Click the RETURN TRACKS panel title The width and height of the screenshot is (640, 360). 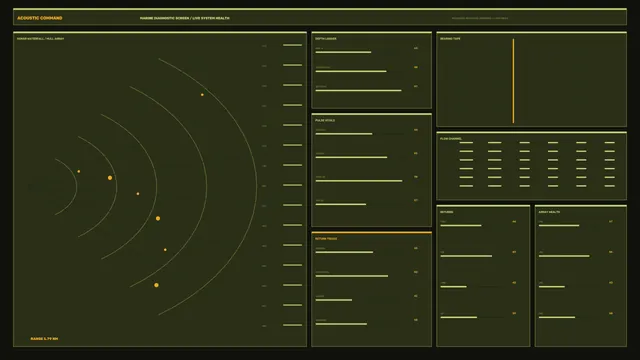326,239
